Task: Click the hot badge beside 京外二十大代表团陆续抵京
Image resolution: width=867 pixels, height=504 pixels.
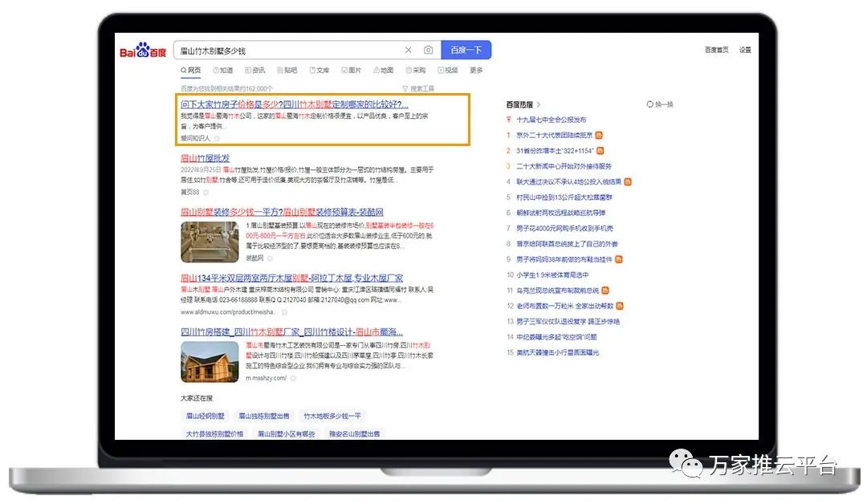Action: pos(599,136)
